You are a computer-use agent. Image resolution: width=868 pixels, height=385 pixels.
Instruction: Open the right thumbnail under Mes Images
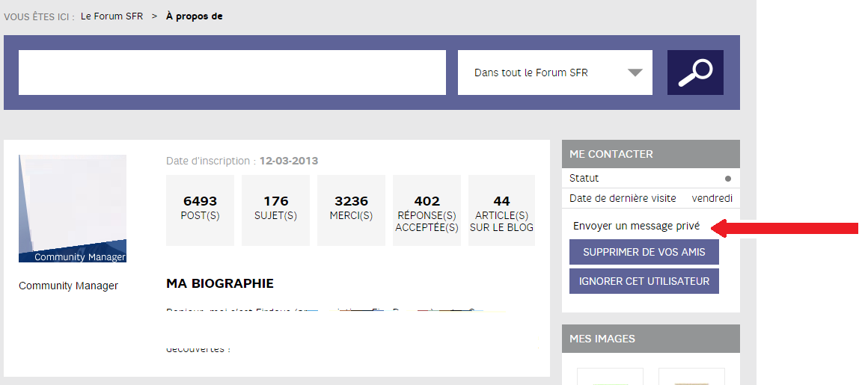pos(691,377)
